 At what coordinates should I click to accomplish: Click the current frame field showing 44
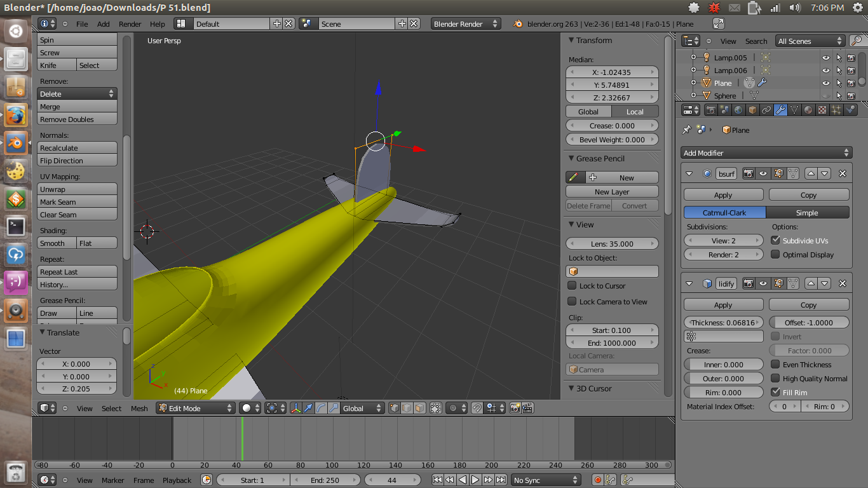click(393, 480)
